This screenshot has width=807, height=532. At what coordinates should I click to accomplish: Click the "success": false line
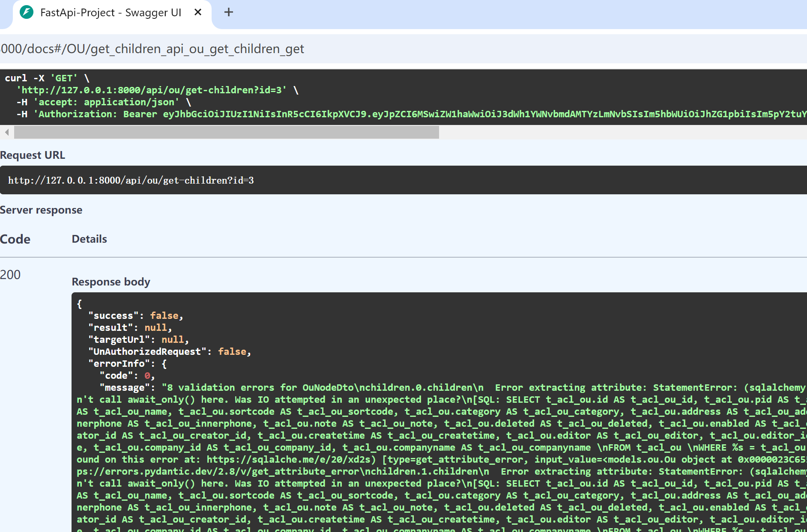pos(135,316)
